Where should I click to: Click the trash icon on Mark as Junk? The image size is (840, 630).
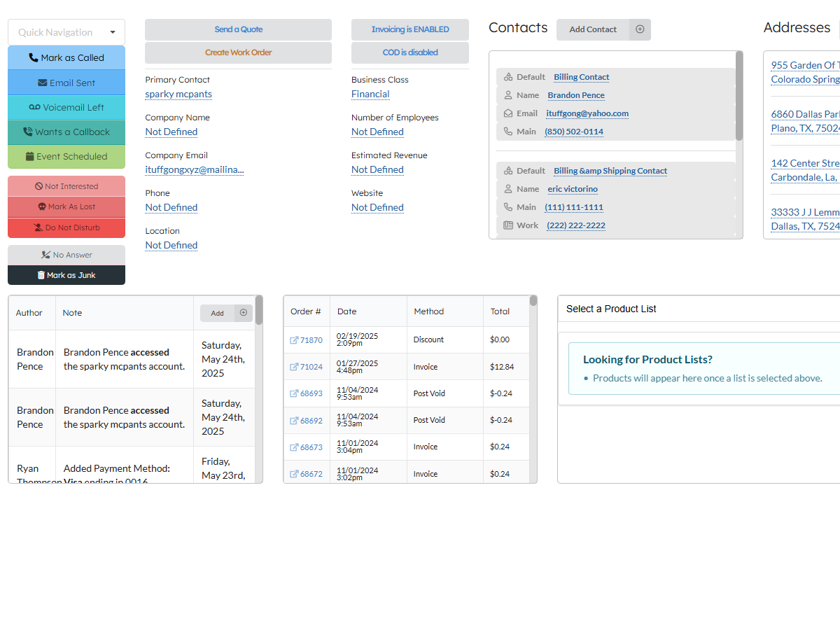41,275
